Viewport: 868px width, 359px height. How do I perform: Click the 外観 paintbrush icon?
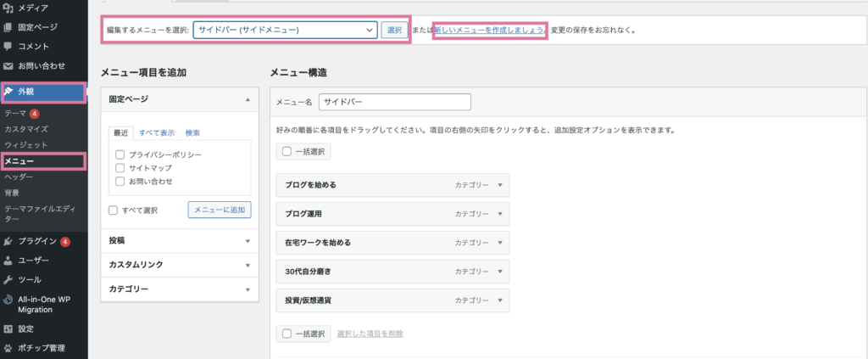8,92
